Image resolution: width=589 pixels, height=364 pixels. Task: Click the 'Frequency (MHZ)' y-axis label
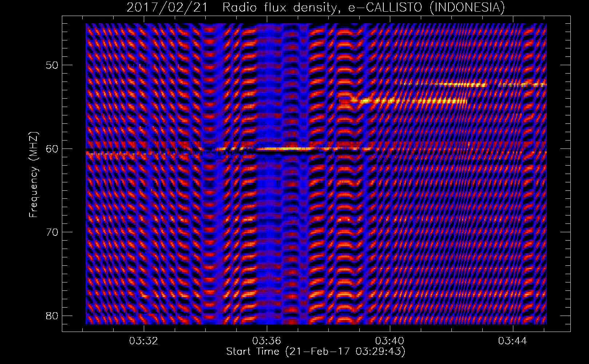tap(33, 174)
